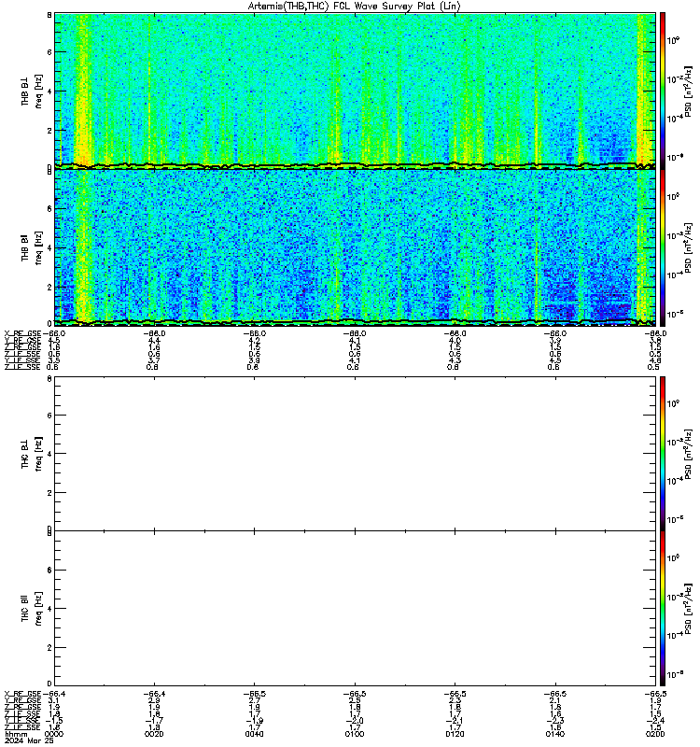The height and width of the screenshot is (747, 700).
Task: Click the '2024 Mar 25' date label
Action: click(29, 740)
